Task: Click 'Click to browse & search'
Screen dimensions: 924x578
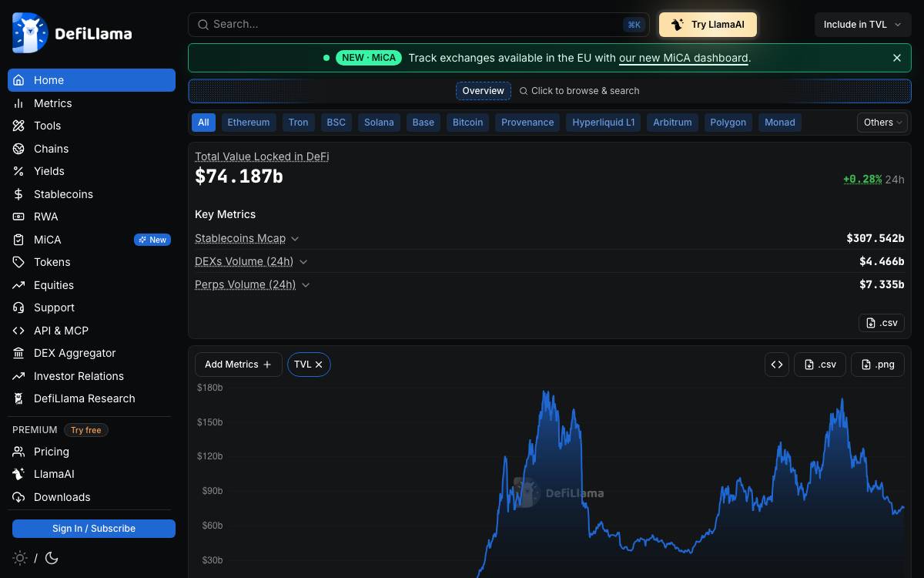Action: pyautogui.click(x=580, y=91)
